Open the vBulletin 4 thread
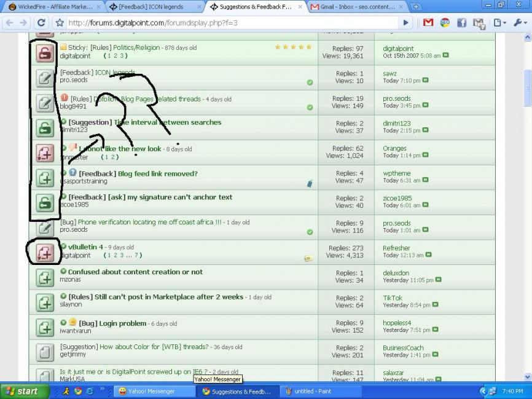The width and height of the screenshot is (532, 399). tap(85, 247)
